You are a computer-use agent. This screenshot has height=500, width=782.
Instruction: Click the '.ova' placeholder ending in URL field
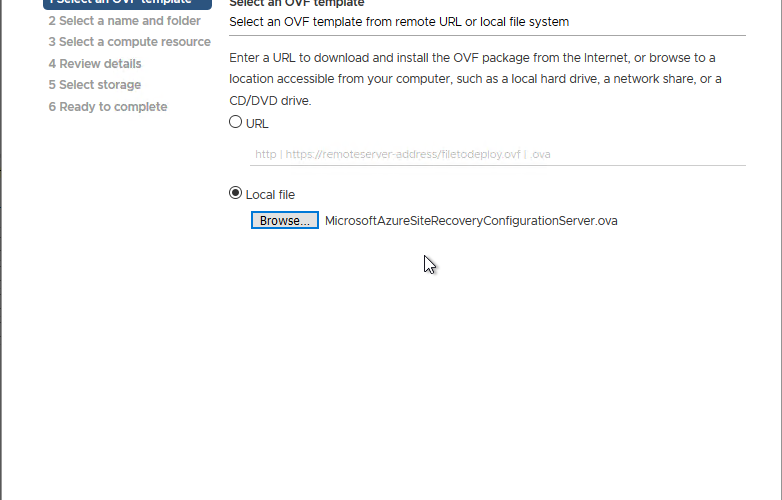coord(540,155)
